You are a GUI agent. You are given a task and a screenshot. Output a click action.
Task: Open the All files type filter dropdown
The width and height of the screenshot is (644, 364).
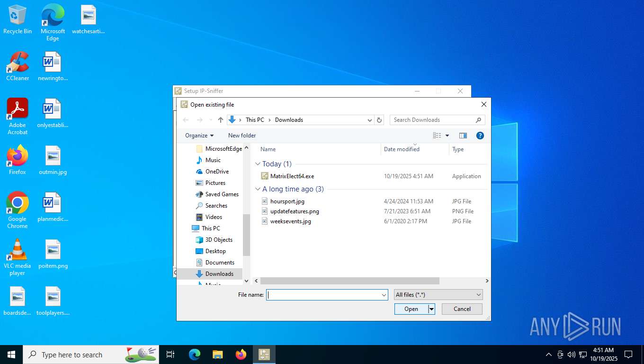438,295
